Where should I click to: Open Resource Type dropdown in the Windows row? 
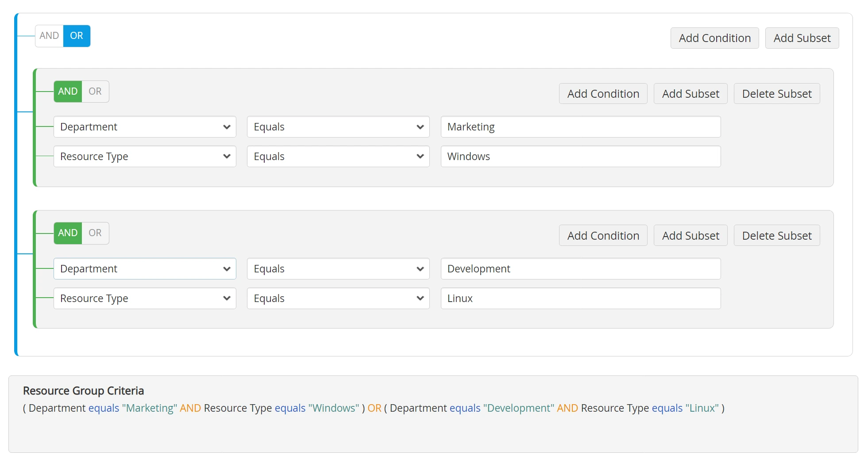(145, 157)
